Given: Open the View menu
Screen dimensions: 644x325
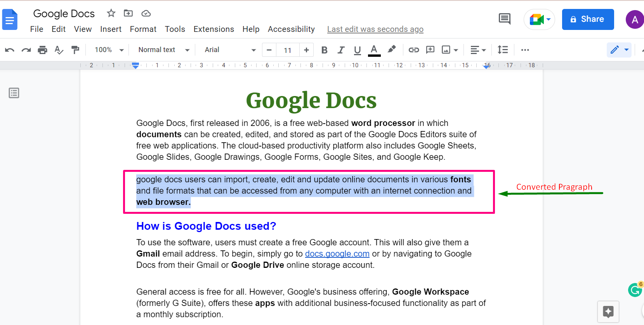Looking at the screenshot, I should [83, 29].
